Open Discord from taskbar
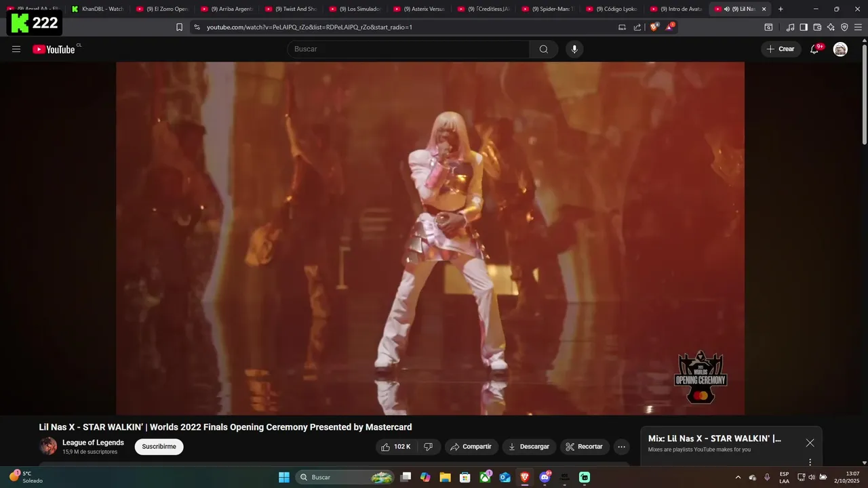The height and width of the screenshot is (488, 868). (x=545, y=477)
